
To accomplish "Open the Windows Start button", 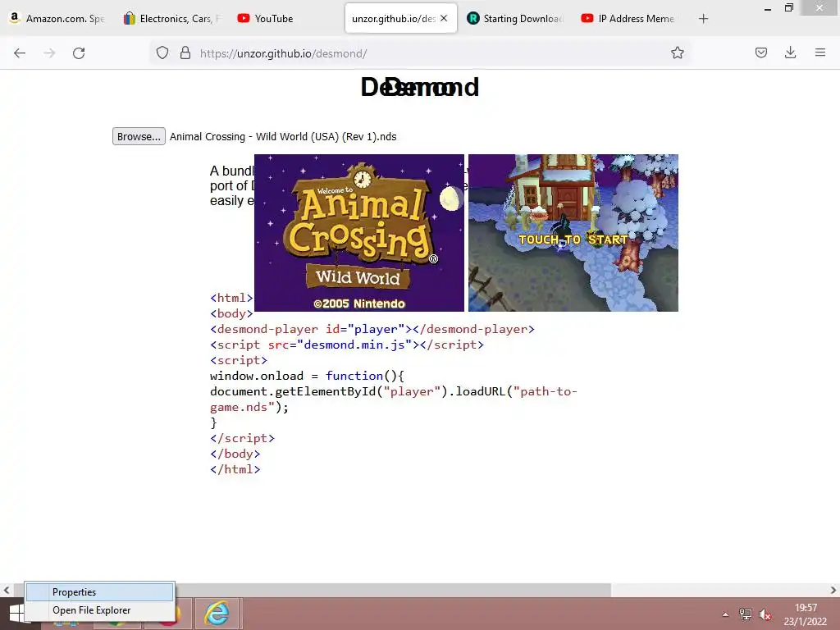I will pyautogui.click(x=16, y=614).
